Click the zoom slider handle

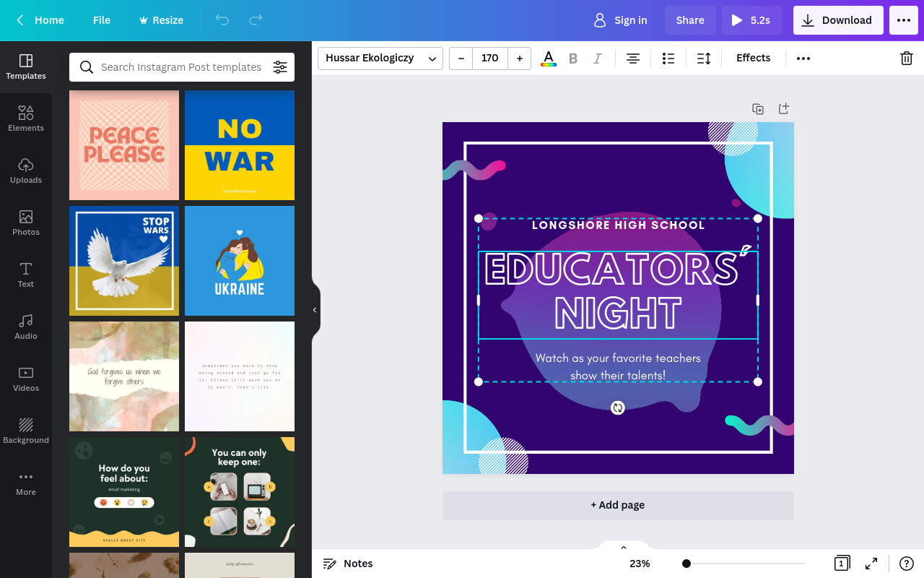(x=687, y=564)
